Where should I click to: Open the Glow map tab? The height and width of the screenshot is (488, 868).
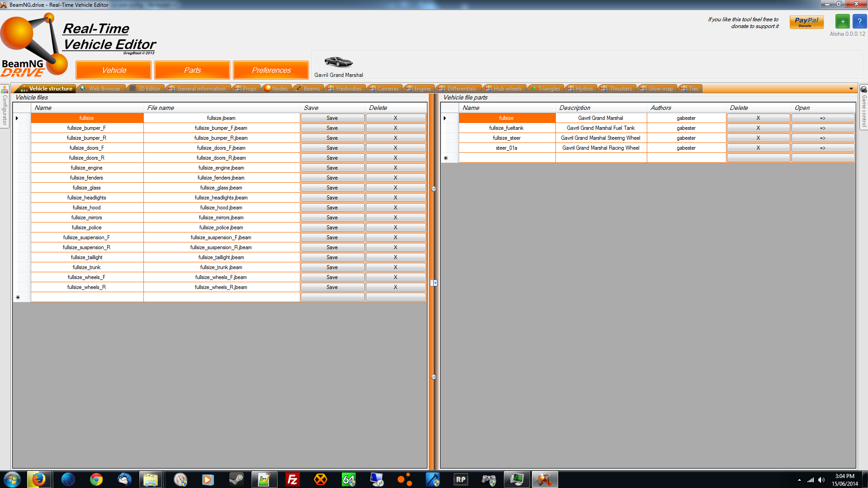657,89
